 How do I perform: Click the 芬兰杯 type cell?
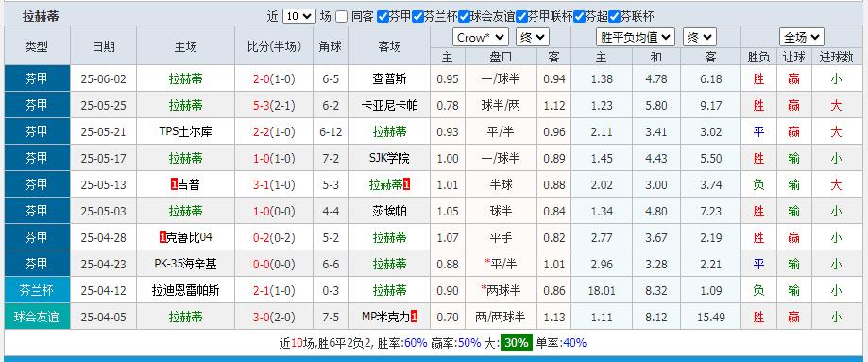[38, 290]
